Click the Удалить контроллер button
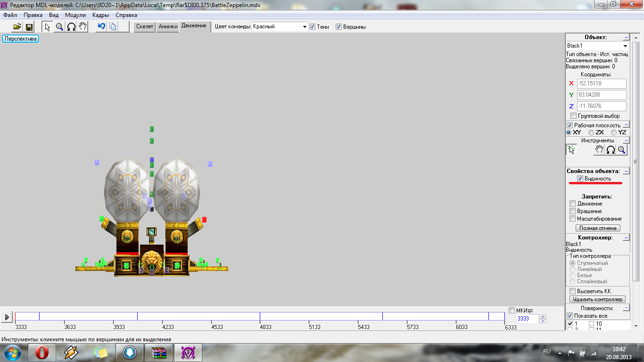 [598, 299]
